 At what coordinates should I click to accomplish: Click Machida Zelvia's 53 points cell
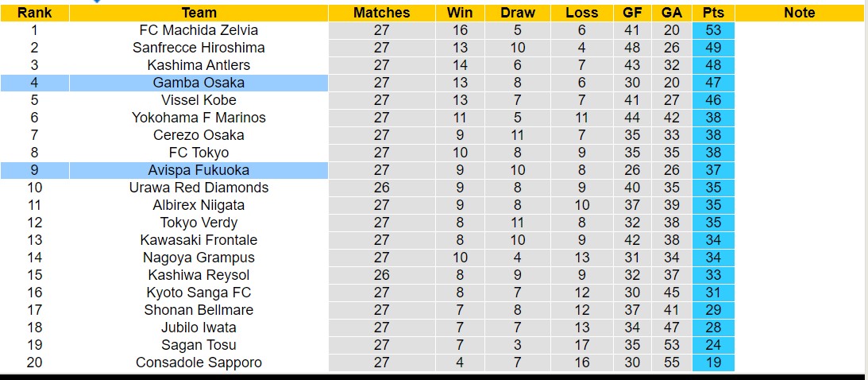pos(712,30)
